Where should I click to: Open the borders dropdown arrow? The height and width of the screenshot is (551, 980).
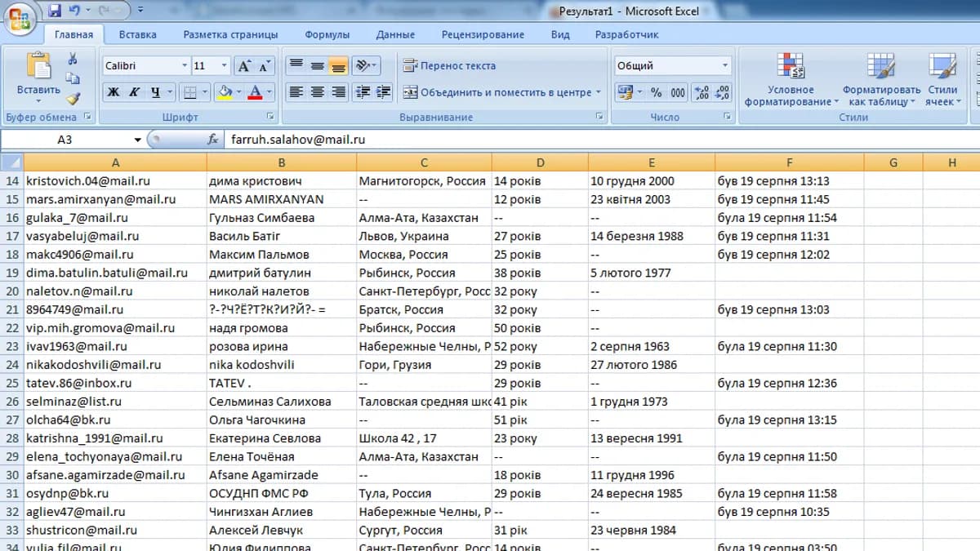pos(203,92)
